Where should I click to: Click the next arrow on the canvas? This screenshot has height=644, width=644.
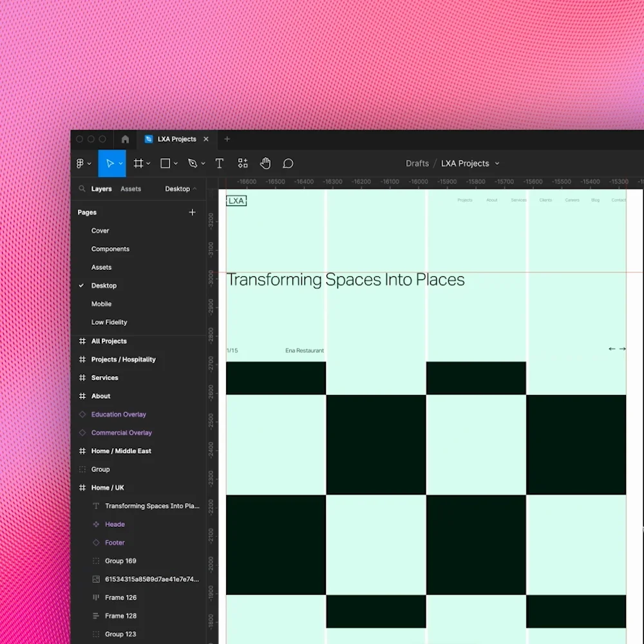click(x=623, y=348)
